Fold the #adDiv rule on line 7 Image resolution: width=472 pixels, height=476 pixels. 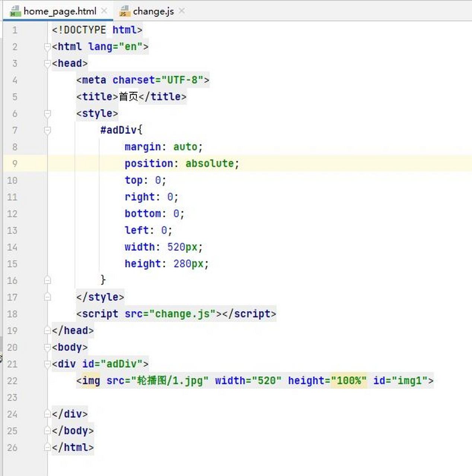(x=47, y=130)
